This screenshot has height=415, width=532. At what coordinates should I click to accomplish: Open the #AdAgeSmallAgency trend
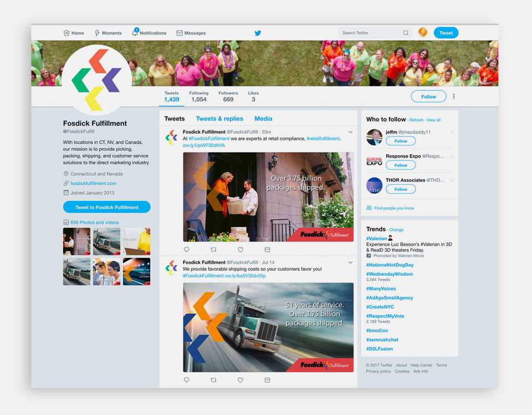[x=390, y=298]
